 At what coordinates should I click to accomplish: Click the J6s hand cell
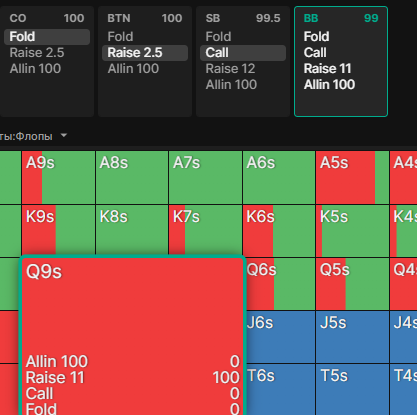(x=281, y=337)
